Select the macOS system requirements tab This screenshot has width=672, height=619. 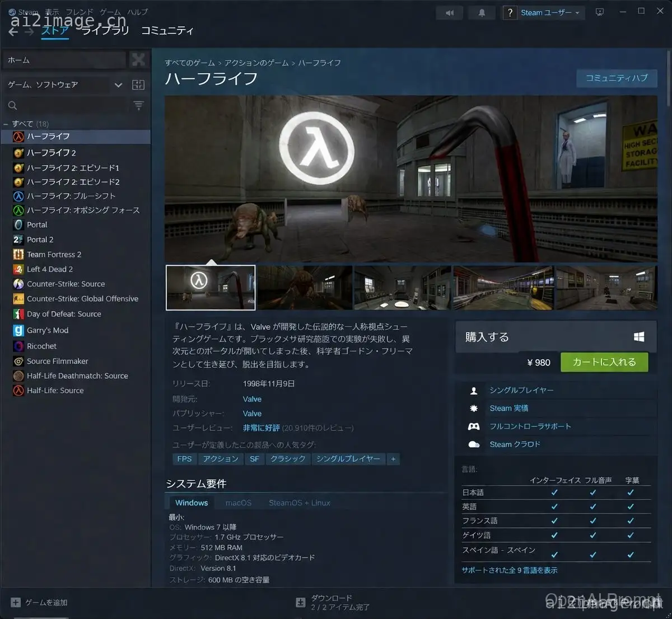coord(239,503)
